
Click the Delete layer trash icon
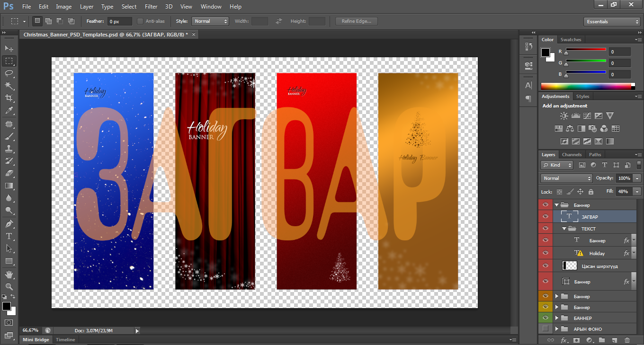coord(627,340)
